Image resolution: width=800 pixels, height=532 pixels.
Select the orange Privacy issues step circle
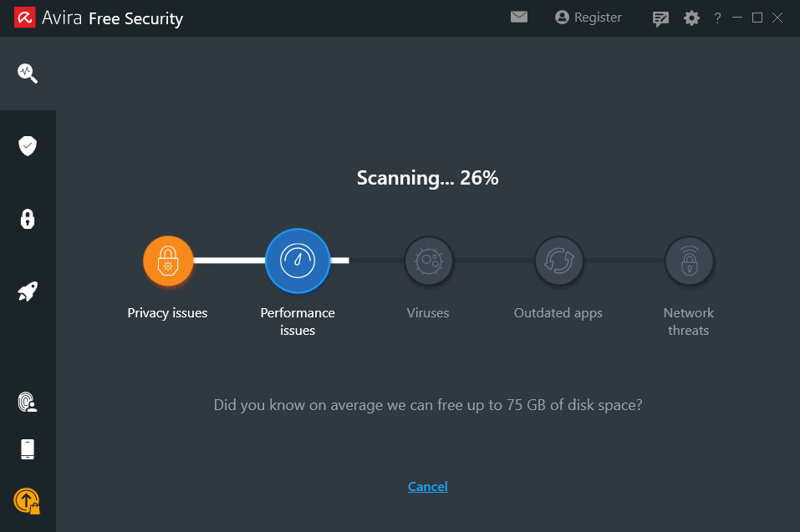(168, 261)
